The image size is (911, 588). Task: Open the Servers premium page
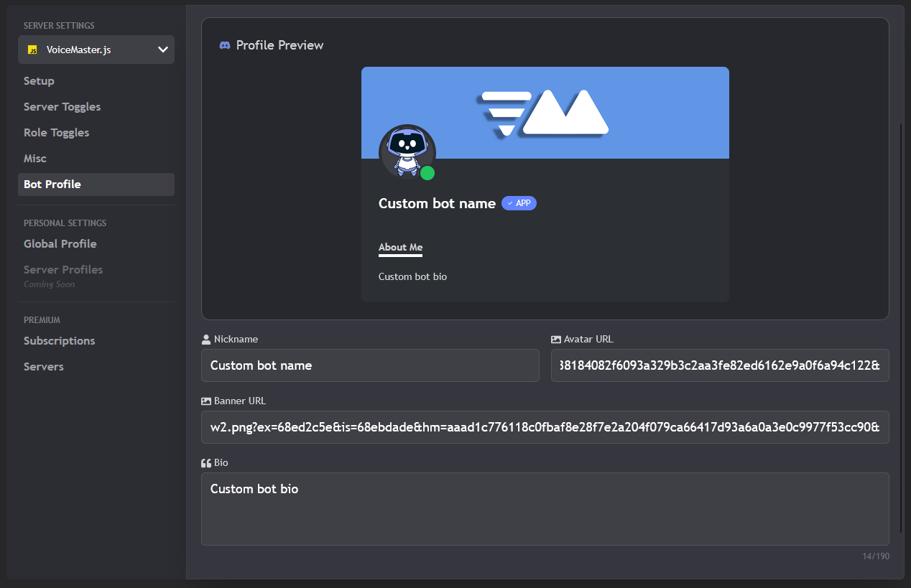[44, 366]
